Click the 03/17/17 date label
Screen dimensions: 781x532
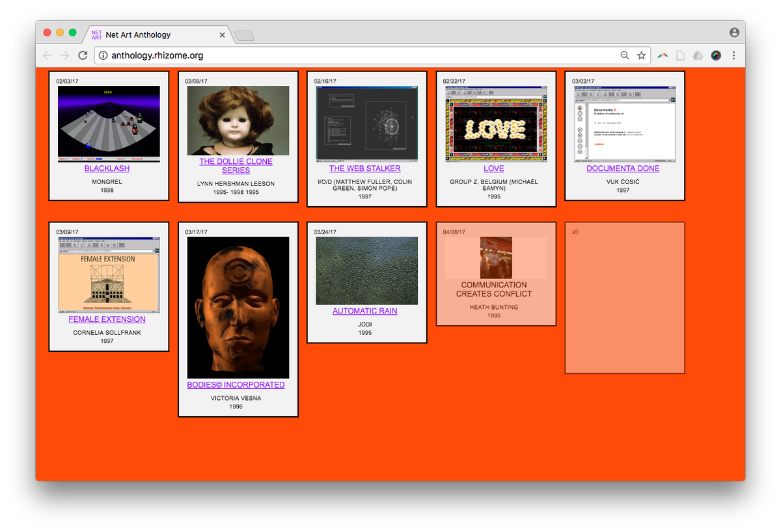(196, 232)
